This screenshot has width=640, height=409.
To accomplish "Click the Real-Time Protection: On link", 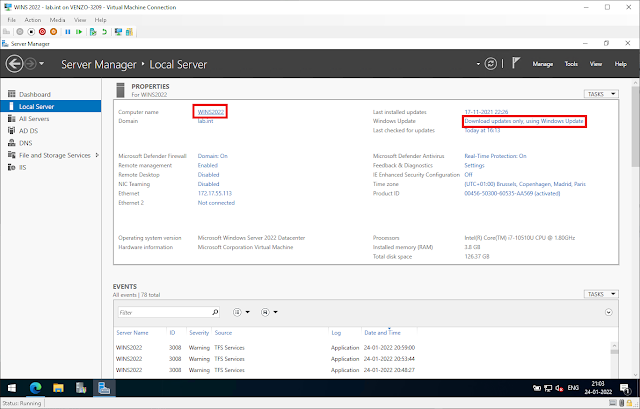I will tap(495, 156).
